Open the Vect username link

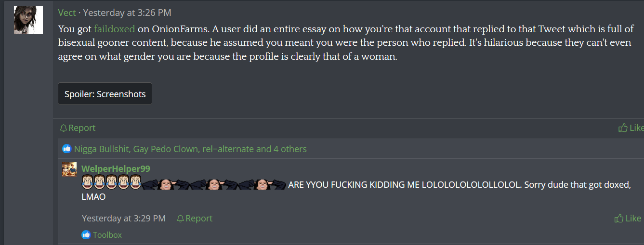point(67,13)
